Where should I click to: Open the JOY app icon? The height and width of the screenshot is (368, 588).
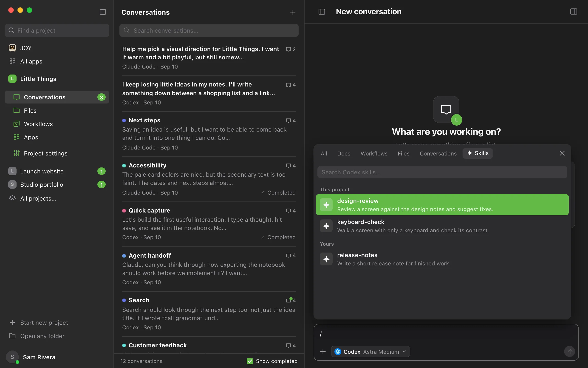[12, 48]
